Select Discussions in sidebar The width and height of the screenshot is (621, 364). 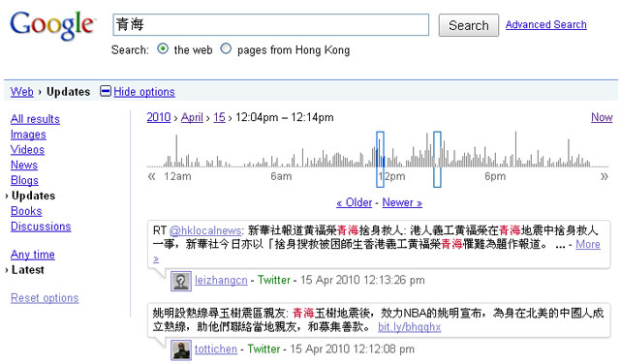point(41,227)
